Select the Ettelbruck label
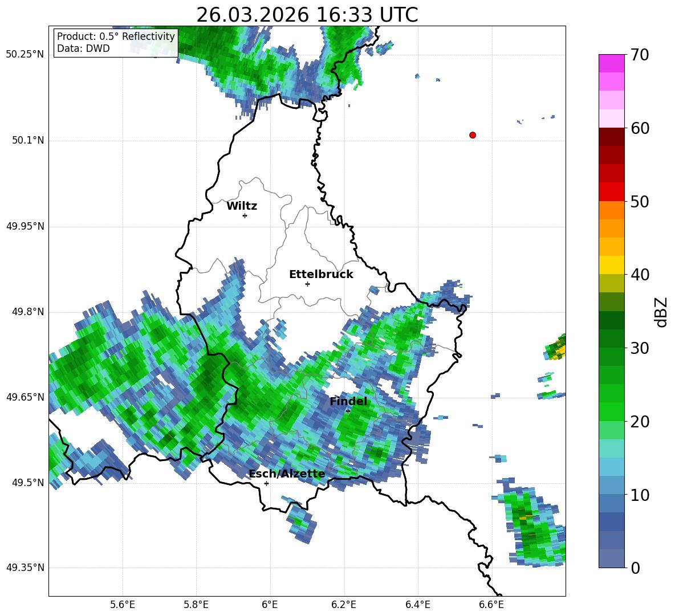This screenshot has width=675, height=616. click(321, 275)
